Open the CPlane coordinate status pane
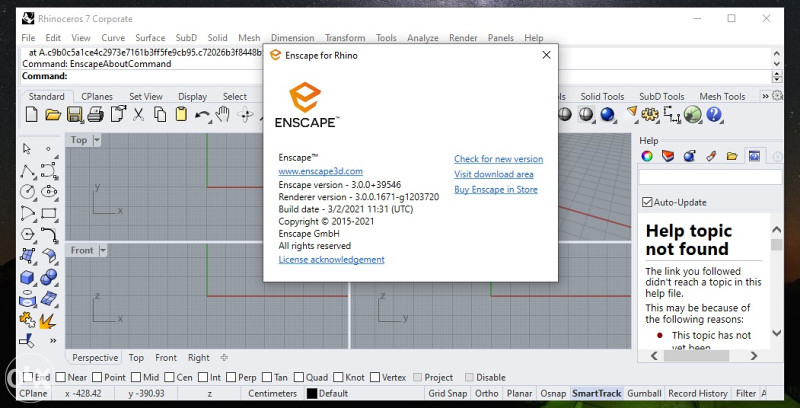Screen dimensions: 800x408 tap(34, 393)
